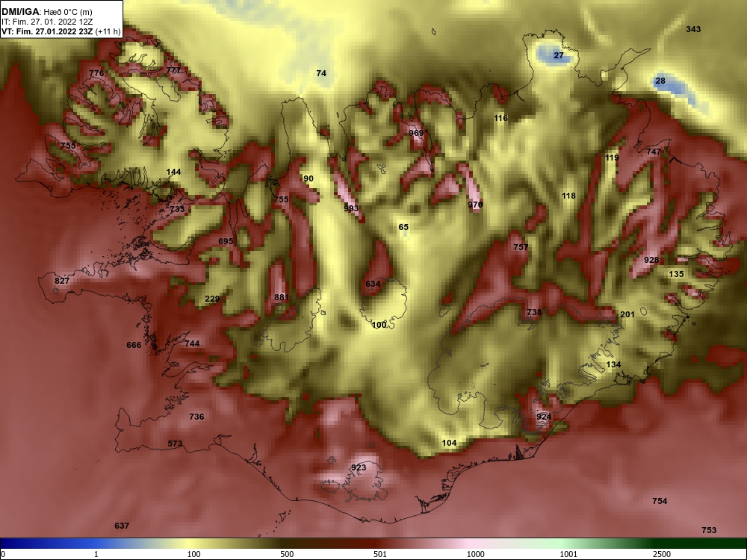This screenshot has height=560, width=747.
Task: Click the map value 924
Action: [x=544, y=417]
